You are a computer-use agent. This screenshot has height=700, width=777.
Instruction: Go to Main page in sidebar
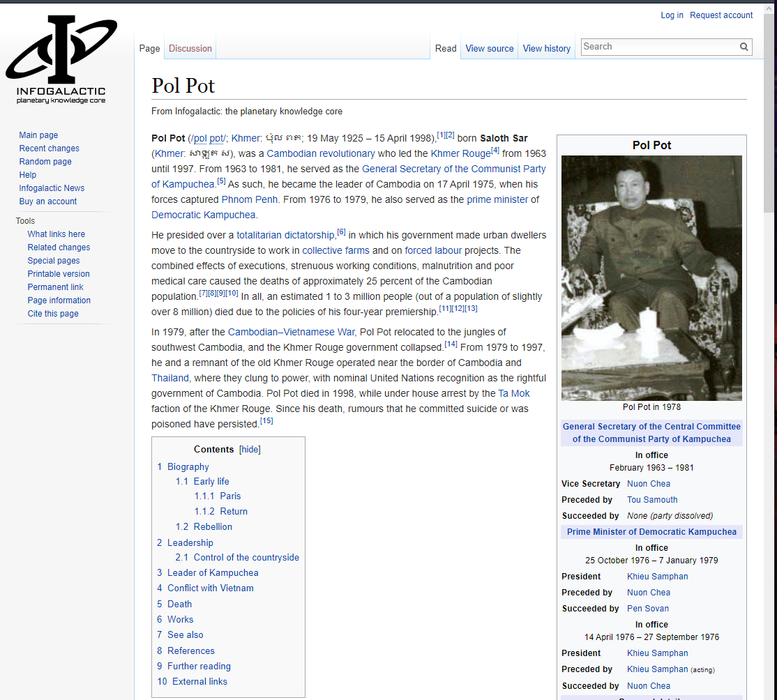pos(38,135)
